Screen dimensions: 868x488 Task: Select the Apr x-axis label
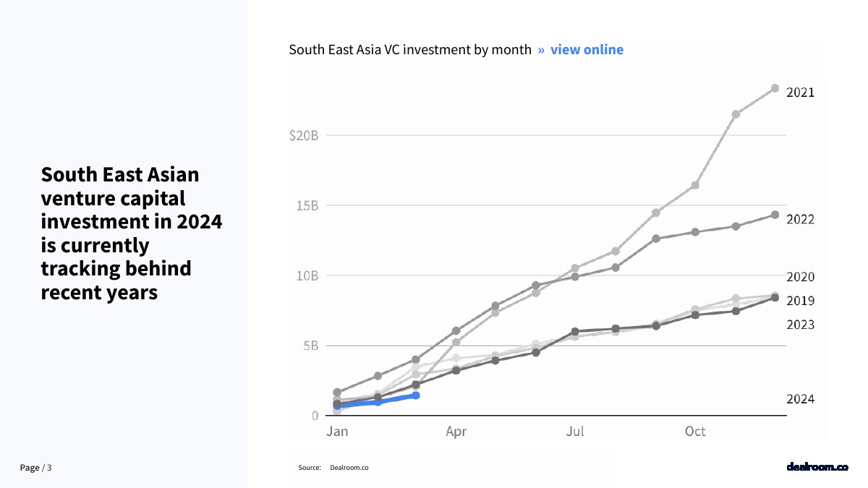tap(456, 432)
